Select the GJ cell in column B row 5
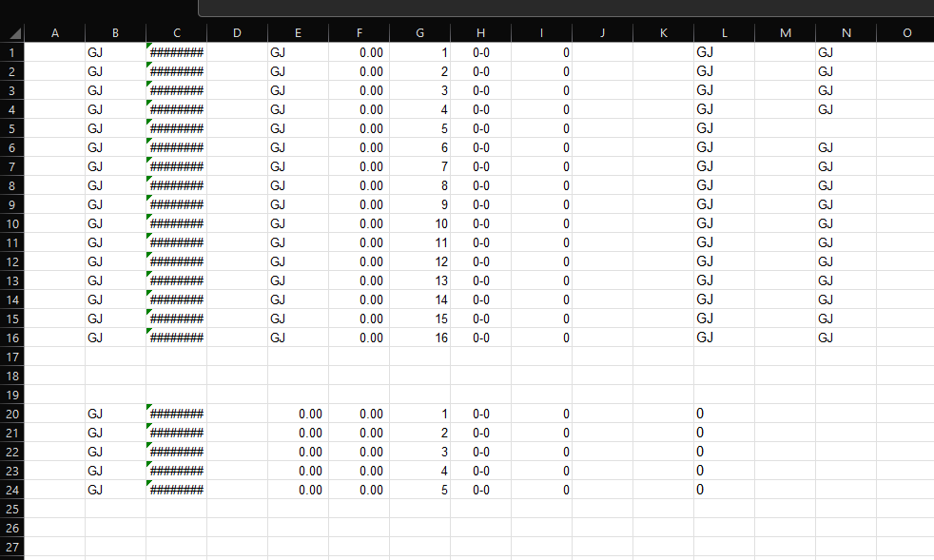This screenshot has height=560, width=934. 114,128
